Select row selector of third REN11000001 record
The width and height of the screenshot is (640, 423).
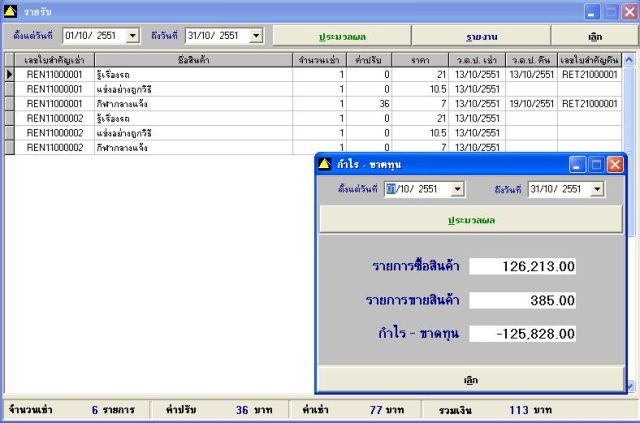pyautogui.click(x=9, y=104)
